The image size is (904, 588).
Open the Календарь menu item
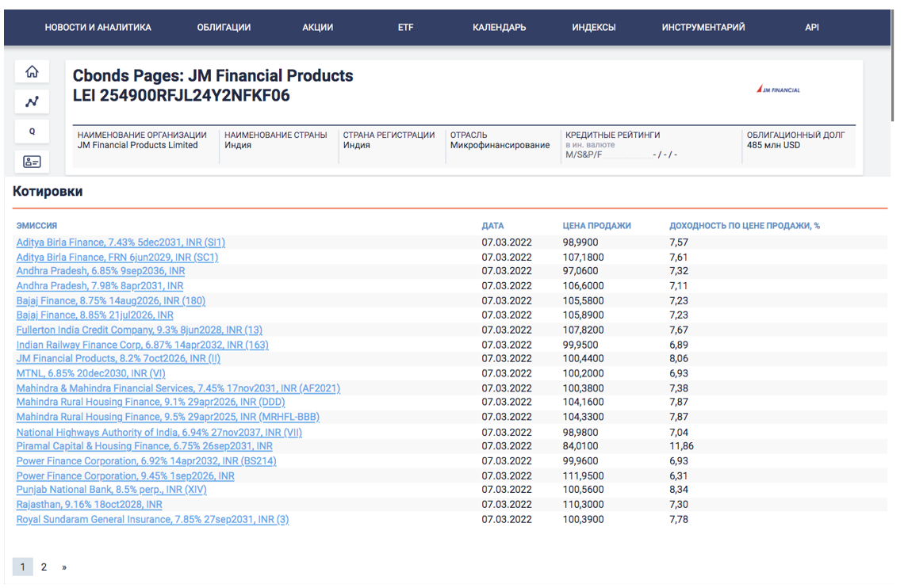(x=499, y=28)
